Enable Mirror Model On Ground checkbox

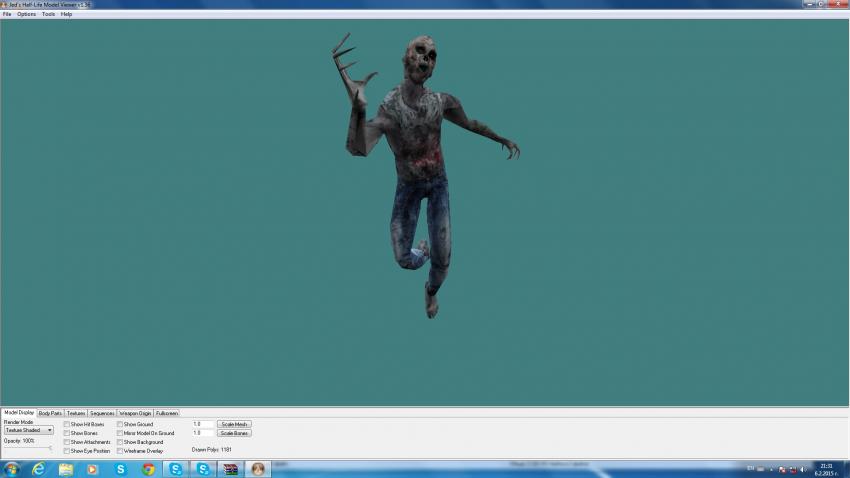coord(120,433)
